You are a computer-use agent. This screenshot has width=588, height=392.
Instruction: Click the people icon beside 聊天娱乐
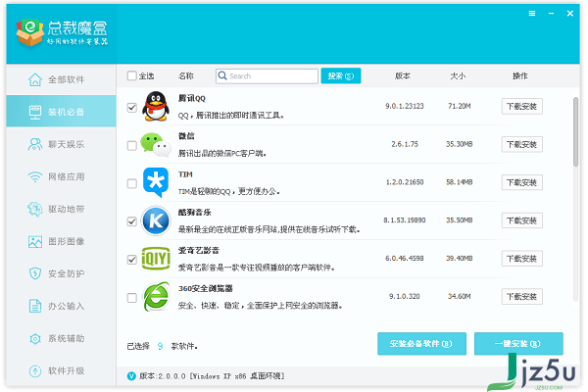35,144
